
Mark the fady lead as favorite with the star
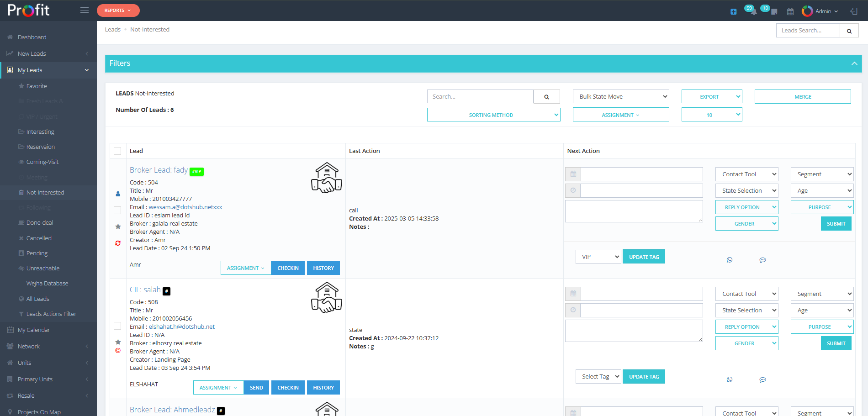point(118,226)
